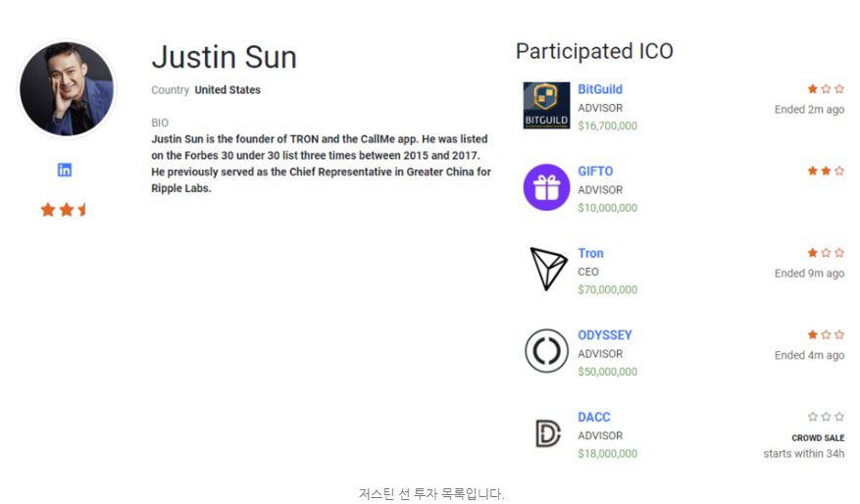Screen dimensions: 860x504
Task: Click the DACC CROWD SALE label
Action: point(818,437)
